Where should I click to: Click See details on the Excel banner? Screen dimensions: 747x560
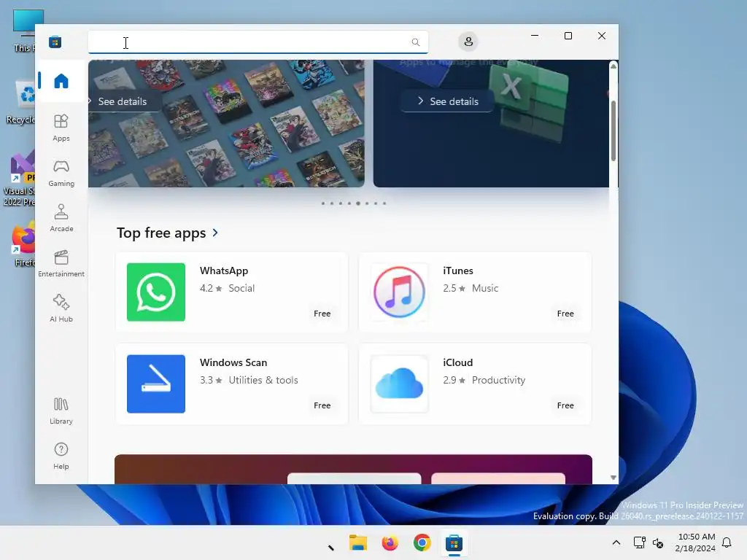pyautogui.click(x=448, y=101)
